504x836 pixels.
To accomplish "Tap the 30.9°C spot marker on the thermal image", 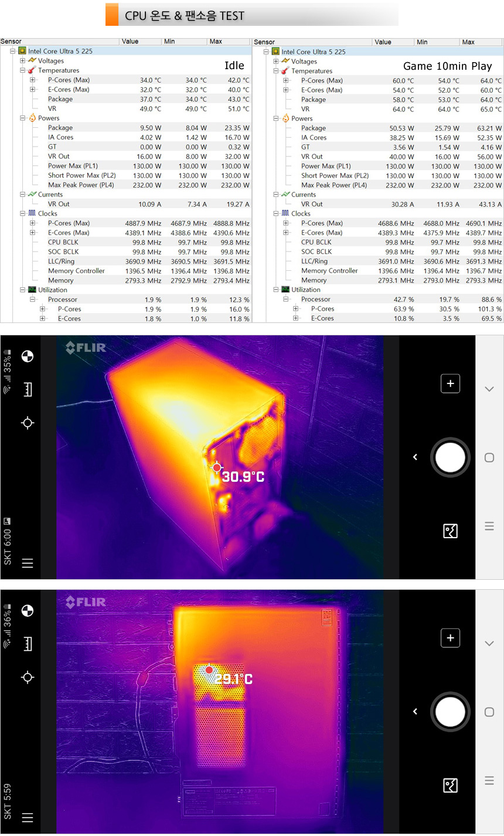I will click(x=217, y=467).
